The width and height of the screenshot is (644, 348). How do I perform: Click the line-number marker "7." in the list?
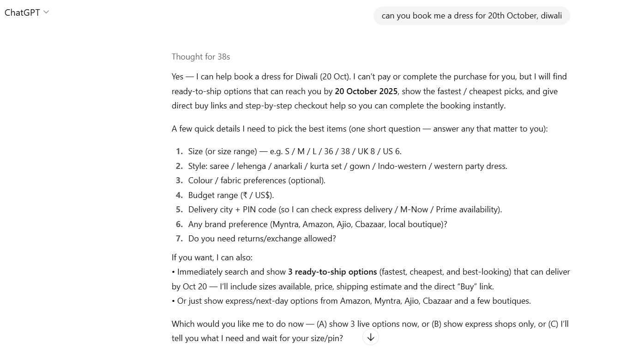[180, 239]
